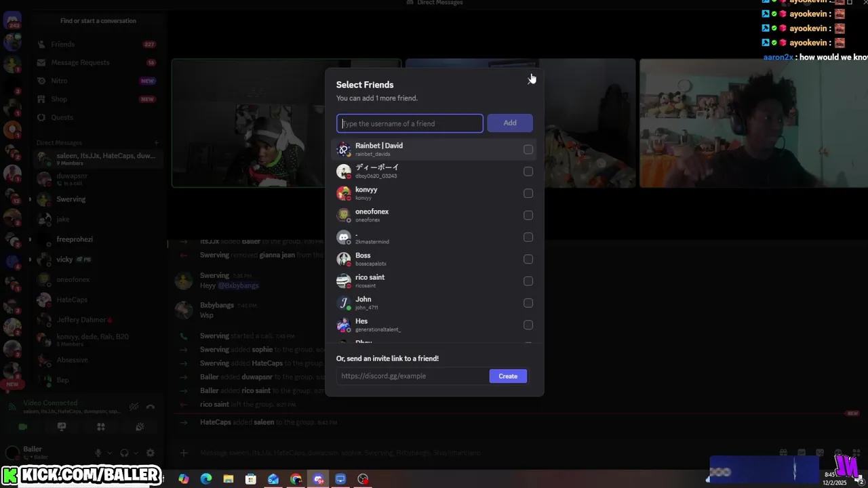Open the vicky direct message

pyautogui.click(x=98, y=260)
